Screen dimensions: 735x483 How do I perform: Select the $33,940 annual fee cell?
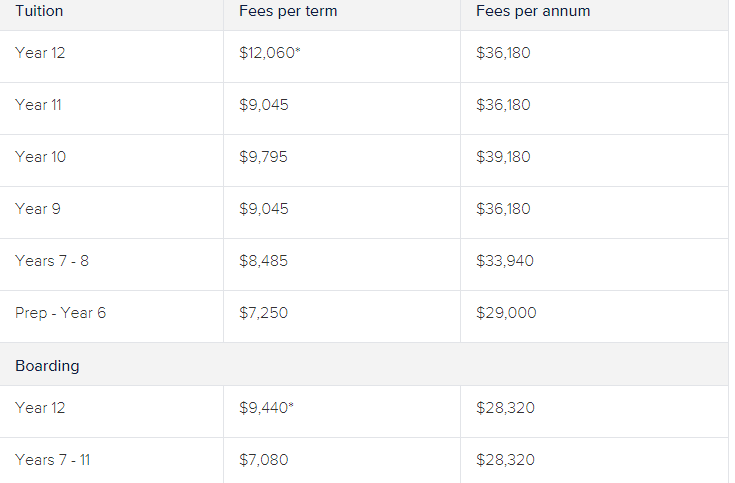[x=504, y=261]
